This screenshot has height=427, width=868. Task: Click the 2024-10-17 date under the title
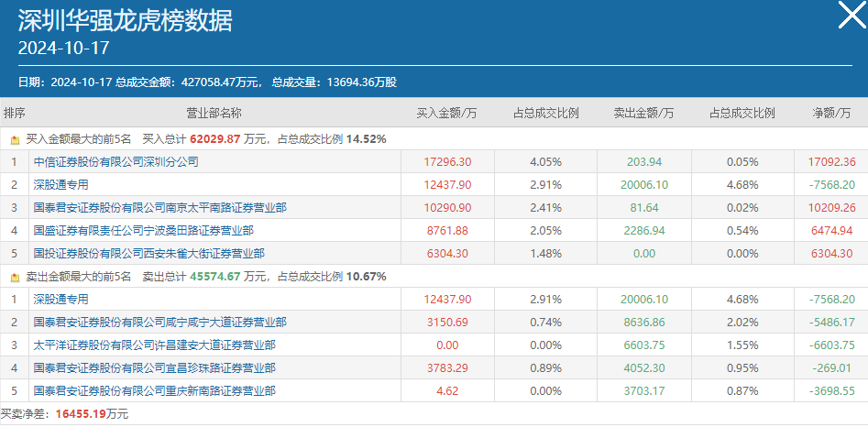(63, 49)
